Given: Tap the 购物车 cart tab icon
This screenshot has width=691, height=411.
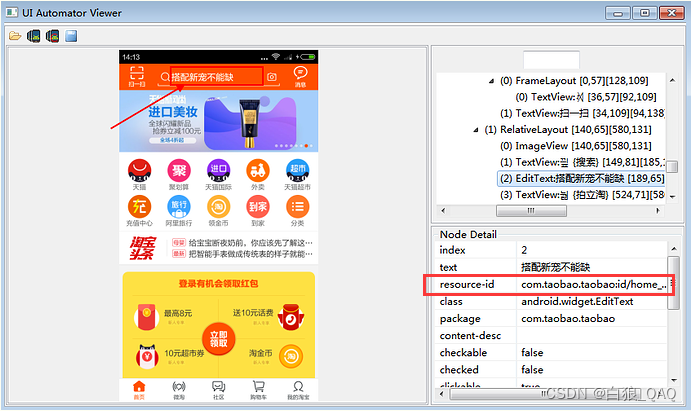Looking at the screenshot, I should (258, 387).
